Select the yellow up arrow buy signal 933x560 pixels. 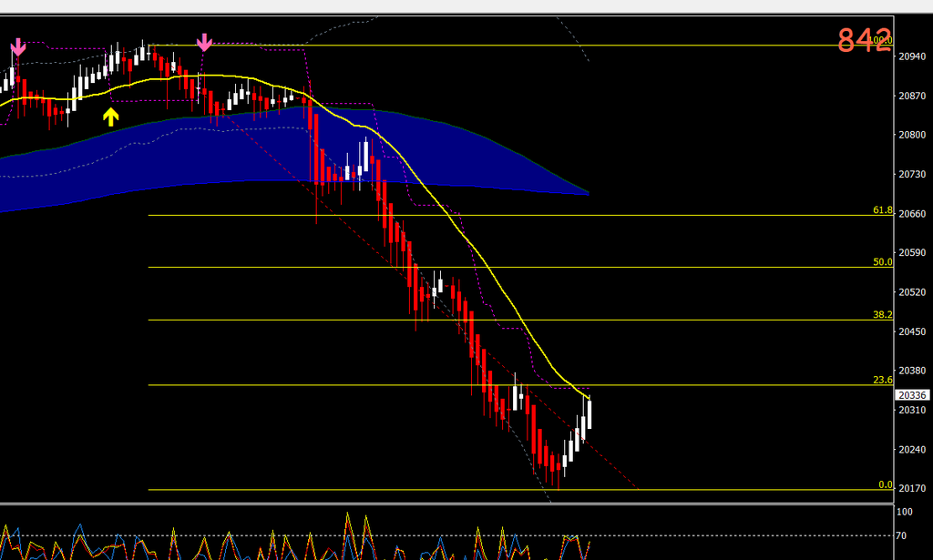point(110,117)
